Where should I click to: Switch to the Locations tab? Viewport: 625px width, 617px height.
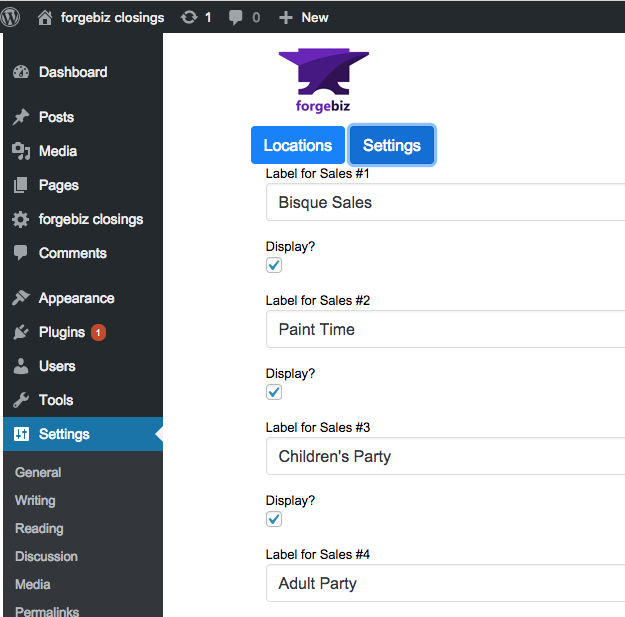(298, 145)
